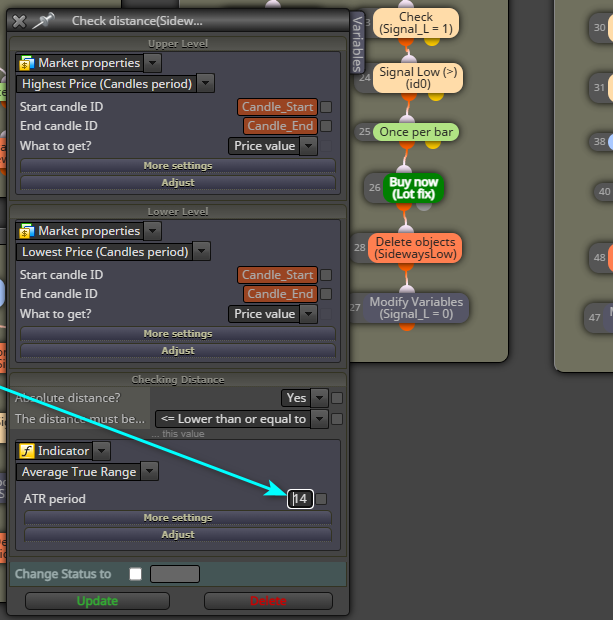Click the Change Status to value field

(175, 574)
